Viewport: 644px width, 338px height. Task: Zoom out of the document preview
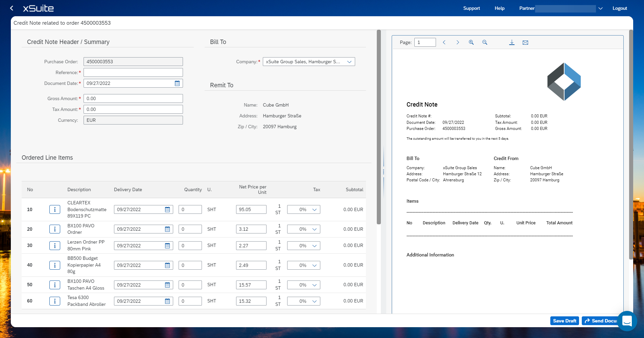pos(485,42)
